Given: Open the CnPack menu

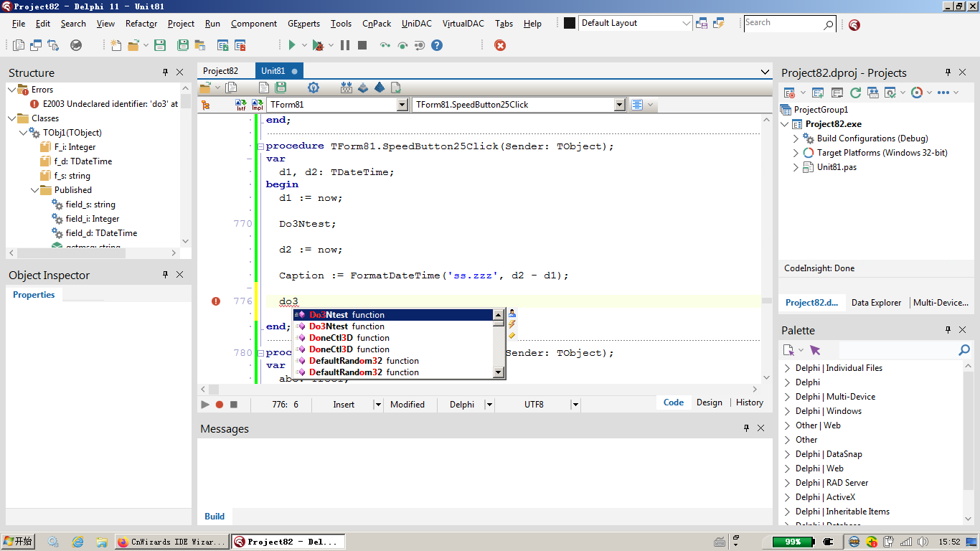Looking at the screenshot, I should (x=377, y=24).
